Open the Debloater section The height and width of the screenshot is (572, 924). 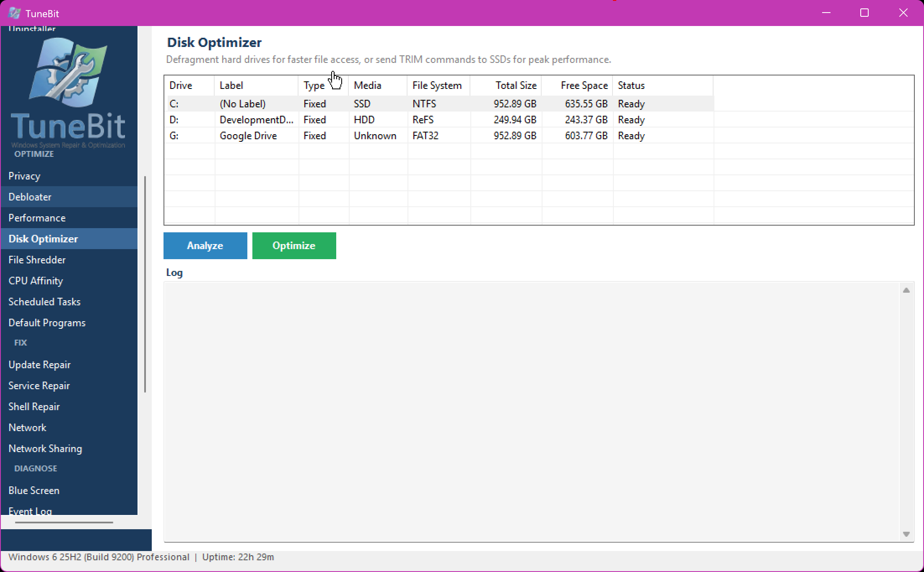(69, 197)
